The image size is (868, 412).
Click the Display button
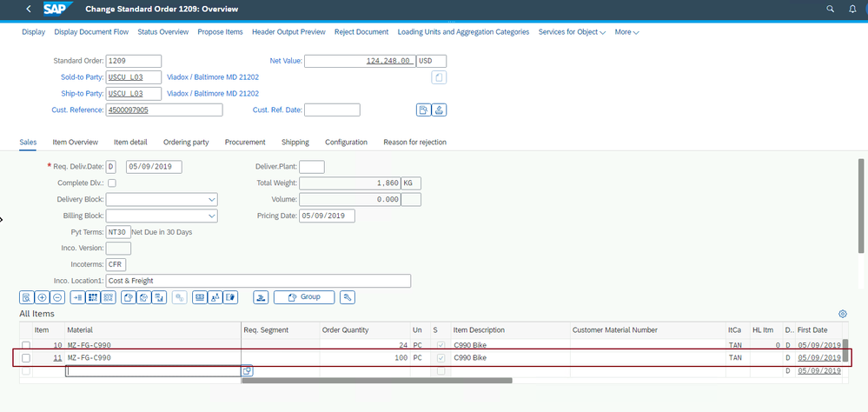[x=34, y=32]
